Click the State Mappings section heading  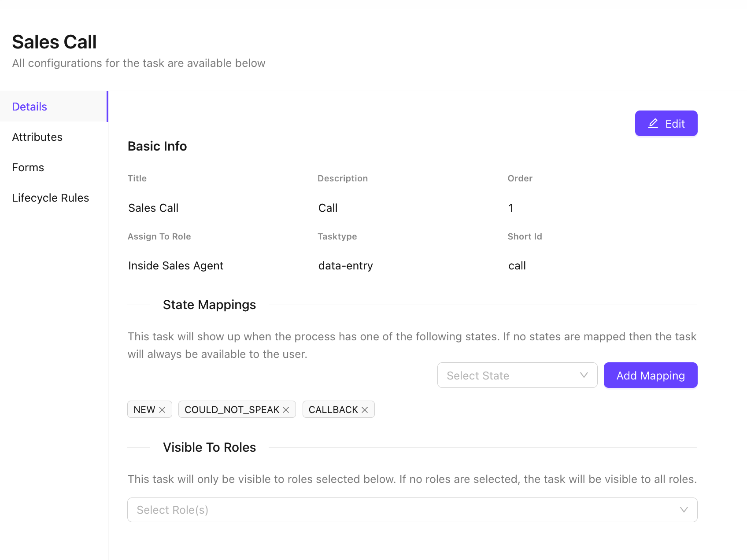tap(209, 305)
